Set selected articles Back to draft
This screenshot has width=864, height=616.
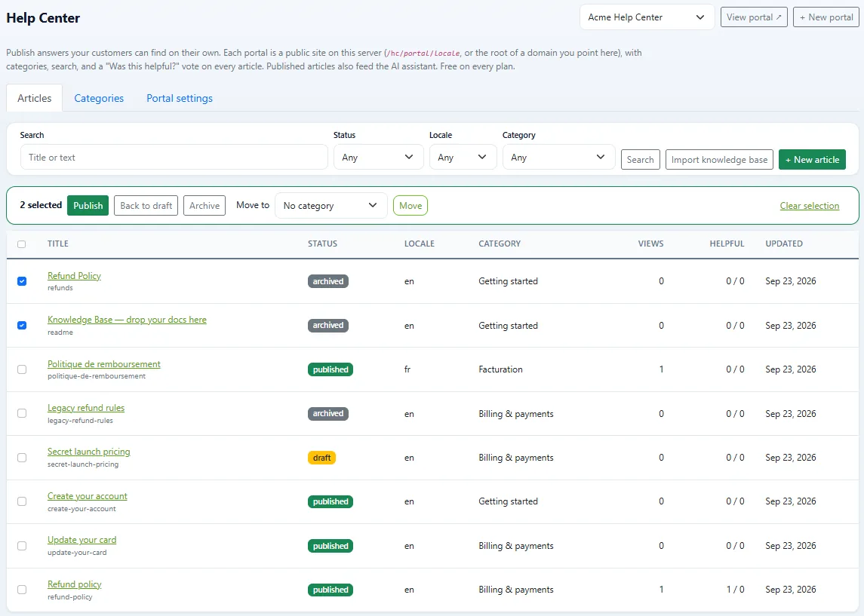point(146,205)
